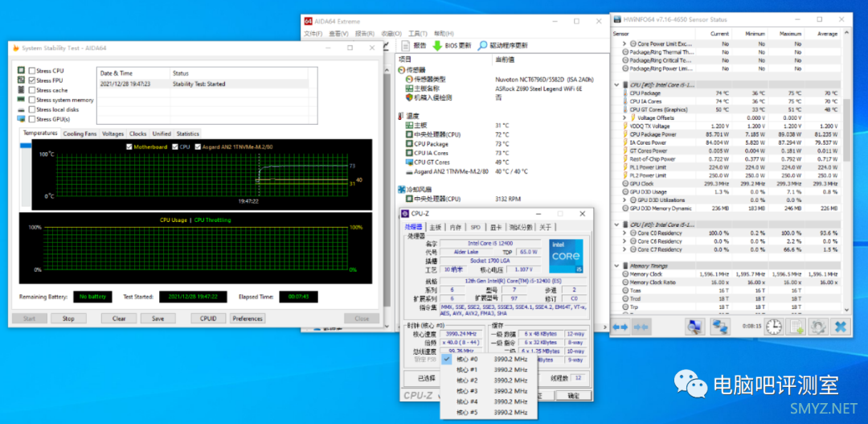Switch to the Cooling Fans tab

(x=80, y=134)
